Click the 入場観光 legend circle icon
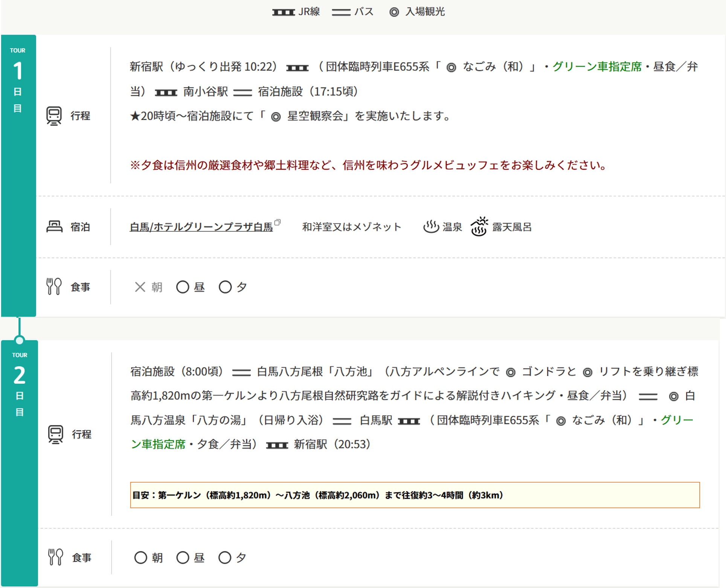The width and height of the screenshot is (726, 588). coord(394,12)
